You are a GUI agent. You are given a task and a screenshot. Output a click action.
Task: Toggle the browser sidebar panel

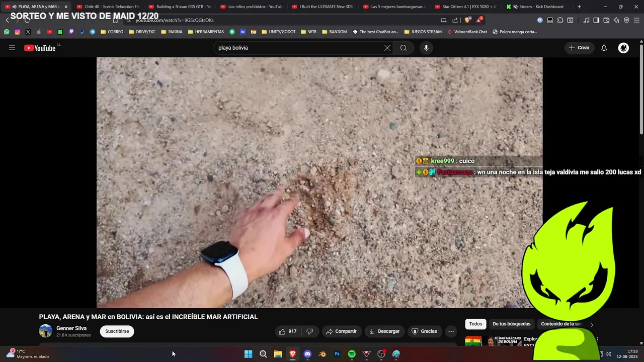tap(596, 20)
